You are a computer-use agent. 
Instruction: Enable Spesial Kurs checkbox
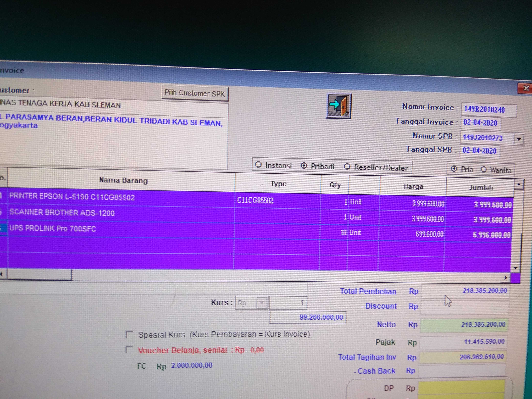(x=129, y=334)
